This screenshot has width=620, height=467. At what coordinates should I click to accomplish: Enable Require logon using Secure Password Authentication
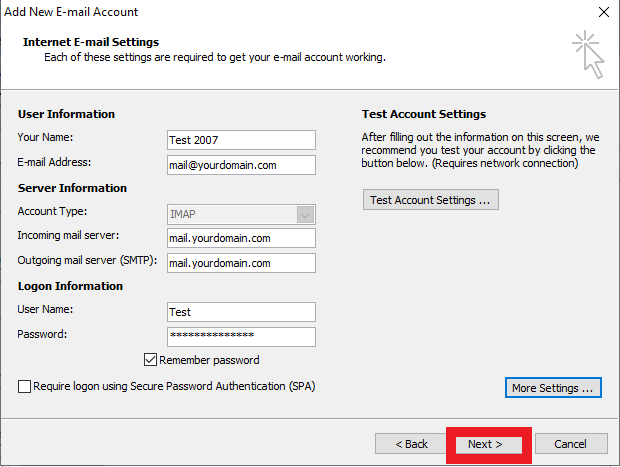(25, 386)
